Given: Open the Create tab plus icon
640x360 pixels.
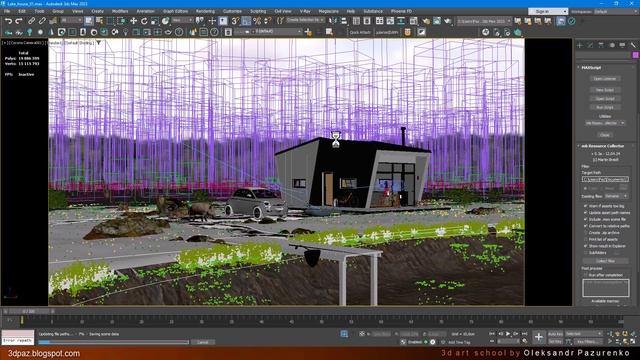Looking at the screenshot, I should (580, 45).
